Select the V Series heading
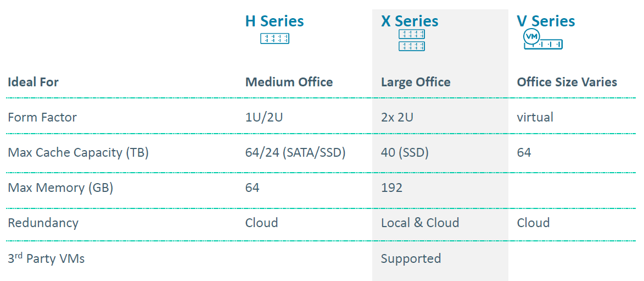This screenshot has width=644, height=281. tap(546, 20)
